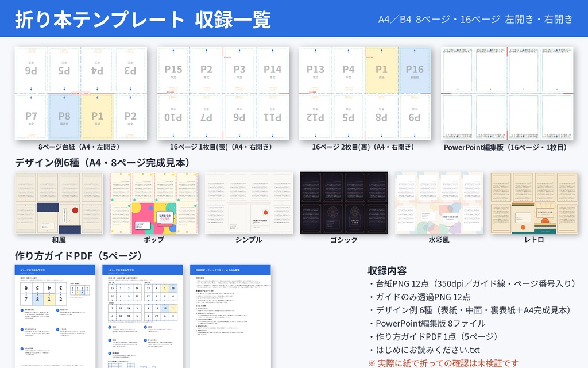Click the デザイン例6種 section heading
Image resolution: width=588 pixels, height=368 pixels.
tap(103, 163)
